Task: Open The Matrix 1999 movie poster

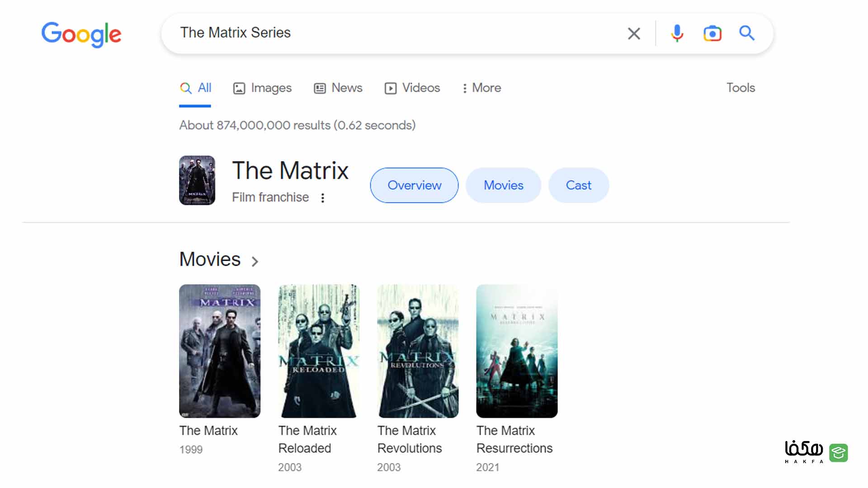Action: coord(220,351)
